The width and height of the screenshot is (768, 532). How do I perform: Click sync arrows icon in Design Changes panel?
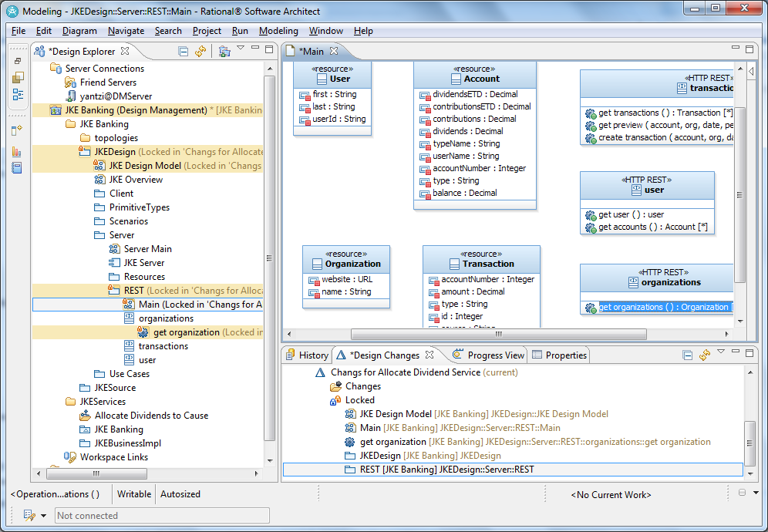[x=705, y=355]
